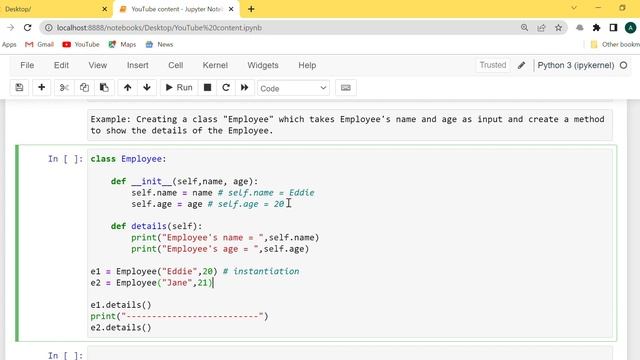The image size is (640, 360).
Task: Copy selected cells icon
Action: pos(84,87)
